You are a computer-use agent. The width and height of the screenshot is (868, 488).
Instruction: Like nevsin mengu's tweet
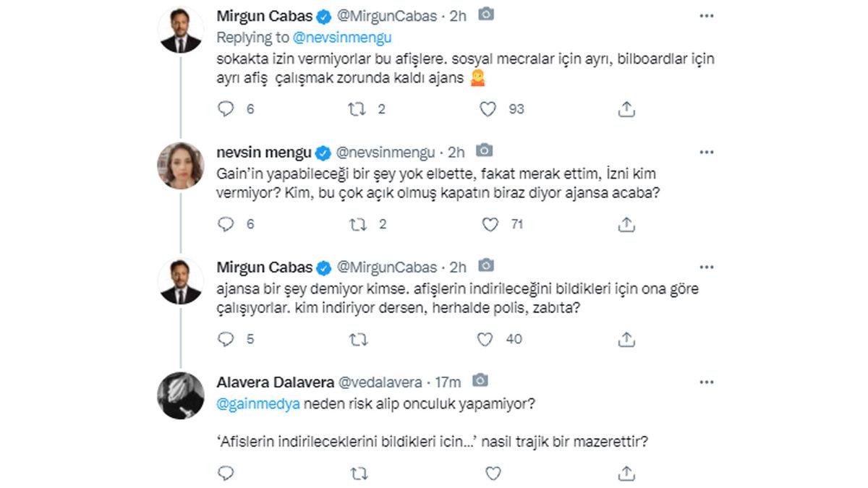click(490, 225)
